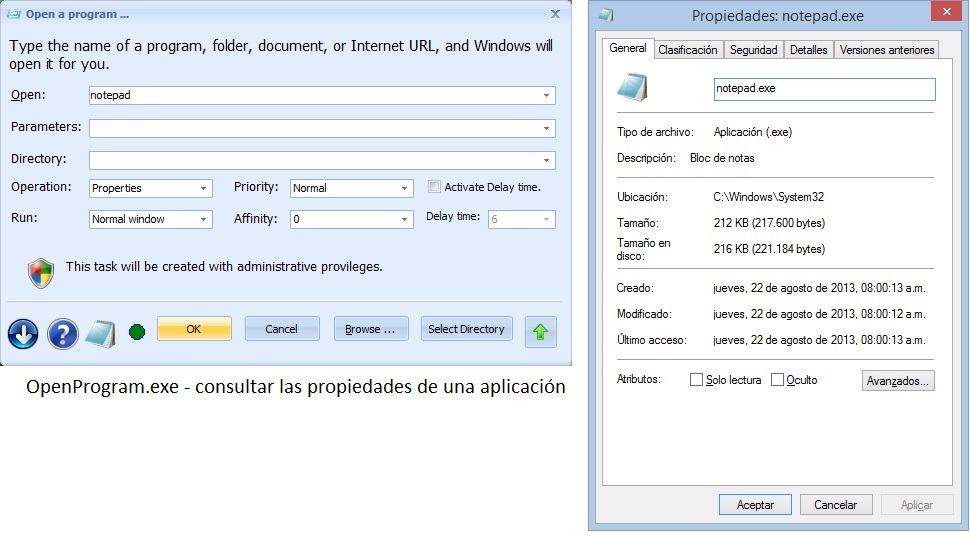This screenshot has width=970, height=537.
Task: Click Cancelar in Propiedades window
Action: tap(836, 505)
